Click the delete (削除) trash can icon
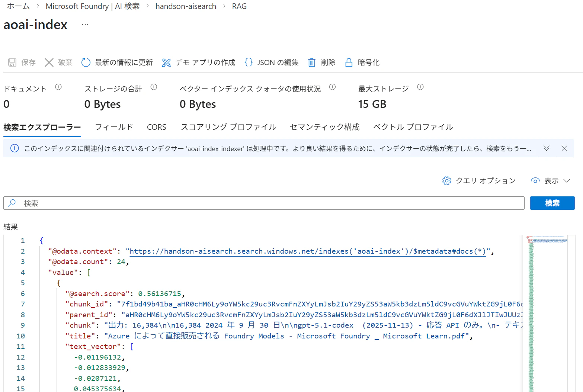This screenshot has width=583, height=392. pyautogui.click(x=312, y=62)
